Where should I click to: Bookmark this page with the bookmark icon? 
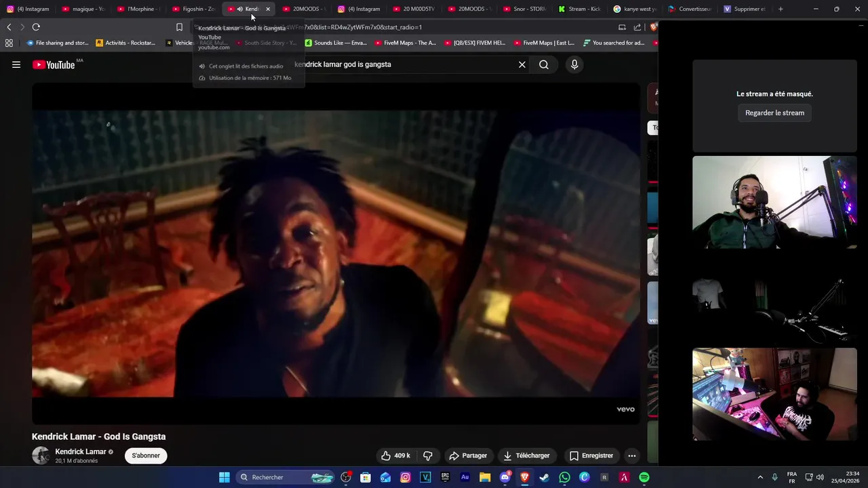click(x=179, y=27)
